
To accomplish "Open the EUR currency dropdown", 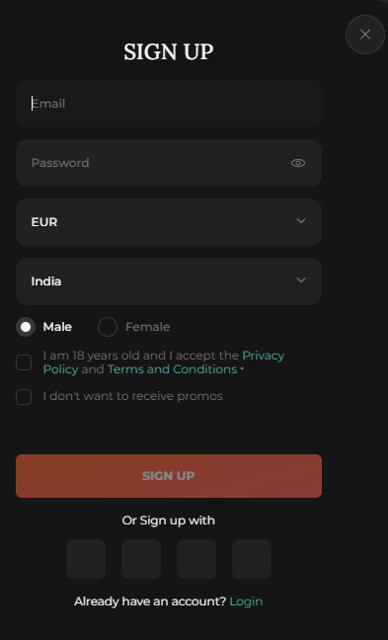I will click(169, 222).
